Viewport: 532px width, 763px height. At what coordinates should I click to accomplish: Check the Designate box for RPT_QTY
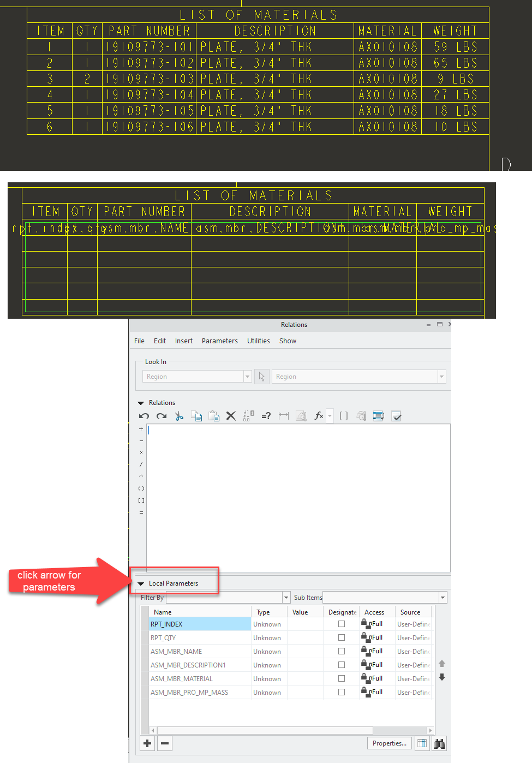coord(341,637)
